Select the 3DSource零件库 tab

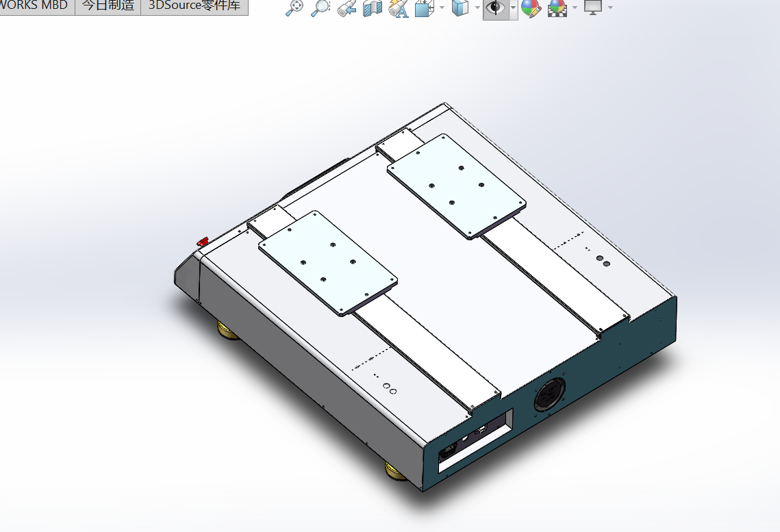click(194, 6)
